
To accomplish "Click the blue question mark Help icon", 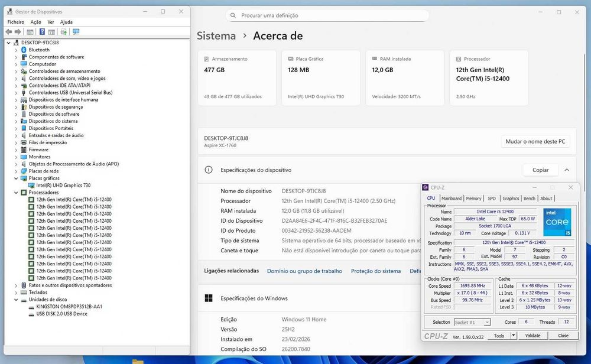I will click(x=42, y=32).
